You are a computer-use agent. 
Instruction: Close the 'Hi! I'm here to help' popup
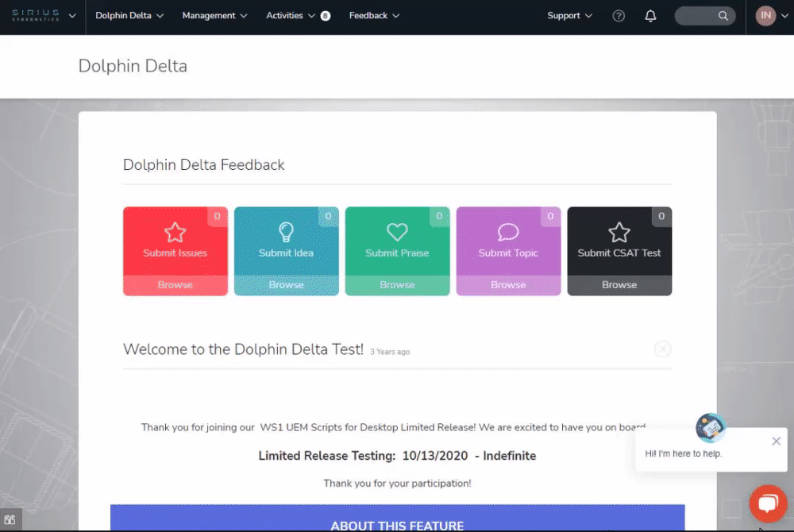[777, 441]
